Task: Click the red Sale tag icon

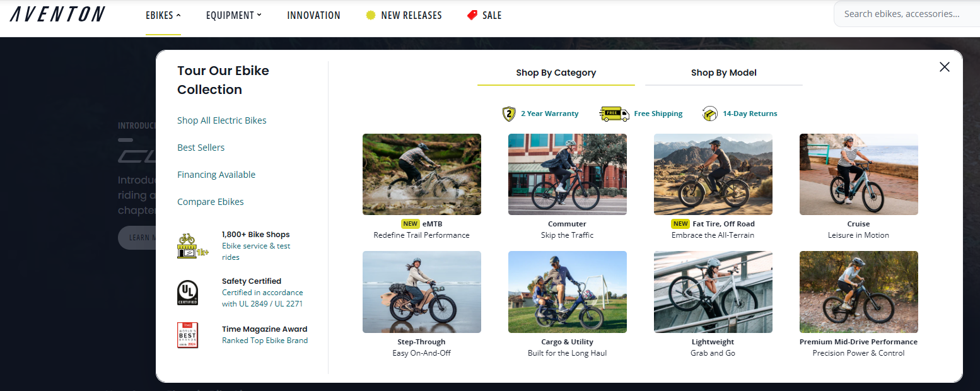Action: 472,15
